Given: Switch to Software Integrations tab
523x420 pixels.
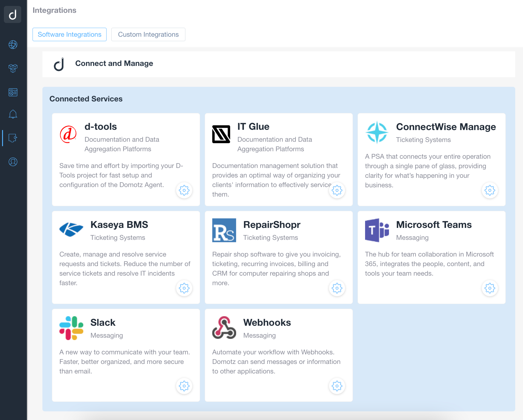Looking at the screenshot, I should tap(70, 35).
